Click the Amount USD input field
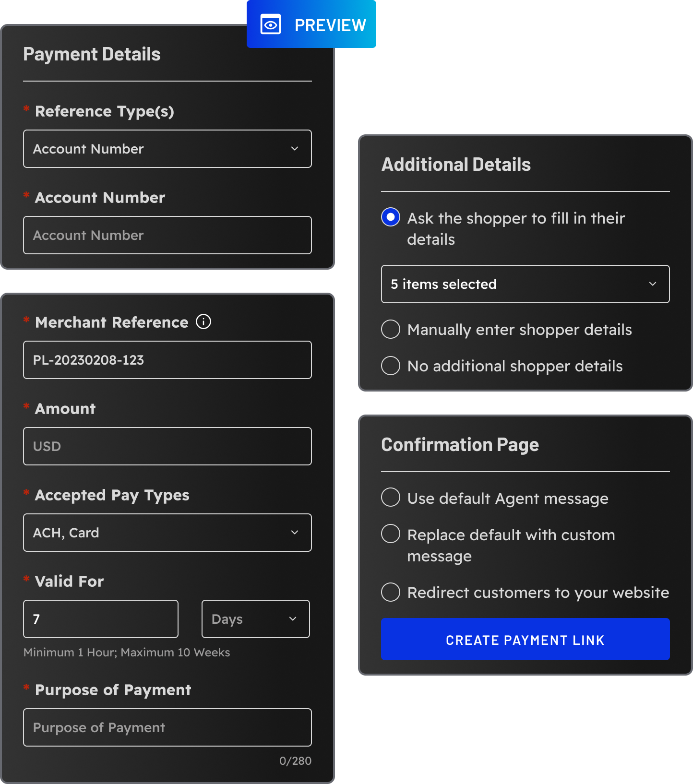Viewport: 693px width, 784px height. (167, 446)
